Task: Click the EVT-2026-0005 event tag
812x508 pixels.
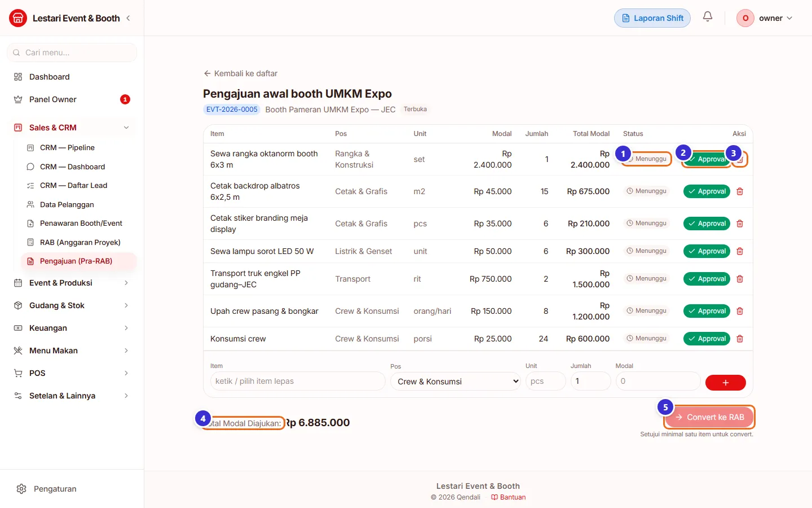Action: (x=231, y=110)
